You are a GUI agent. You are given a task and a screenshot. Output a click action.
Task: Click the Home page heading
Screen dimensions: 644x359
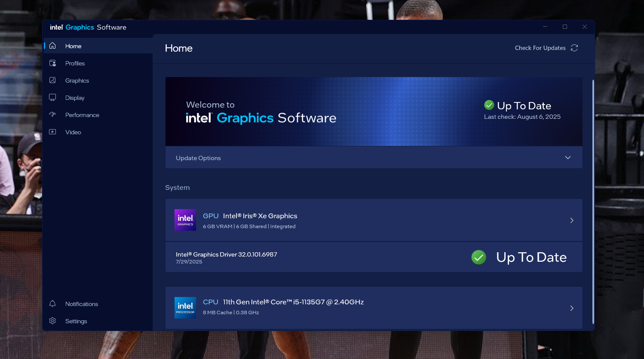(179, 48)
